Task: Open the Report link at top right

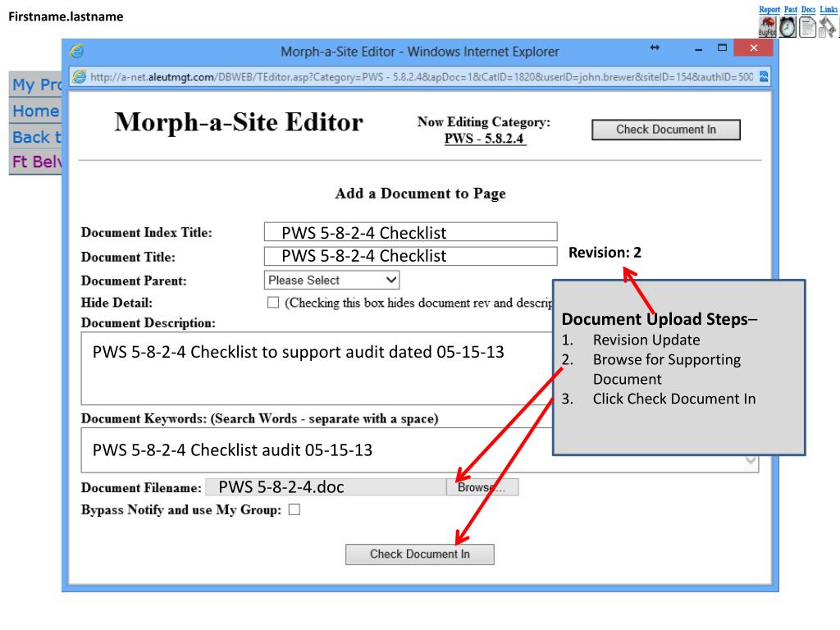Action: pyautogui.click(x=769, y=9)
